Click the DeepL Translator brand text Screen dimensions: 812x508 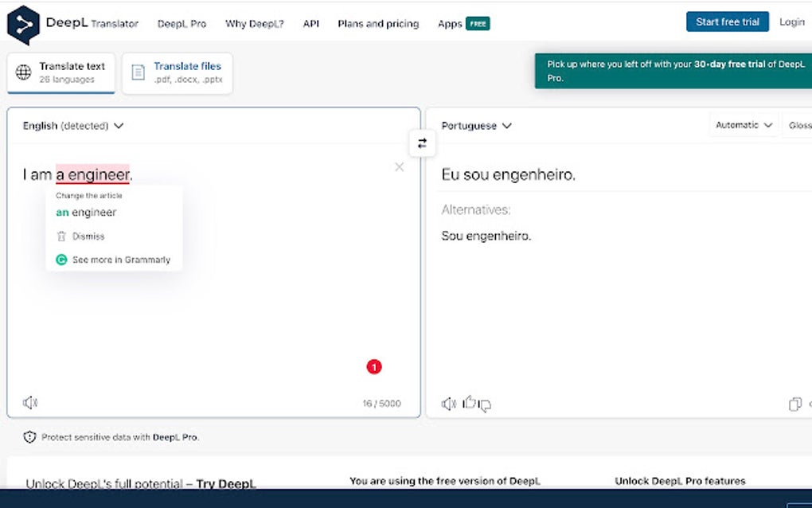click(92, 23)
